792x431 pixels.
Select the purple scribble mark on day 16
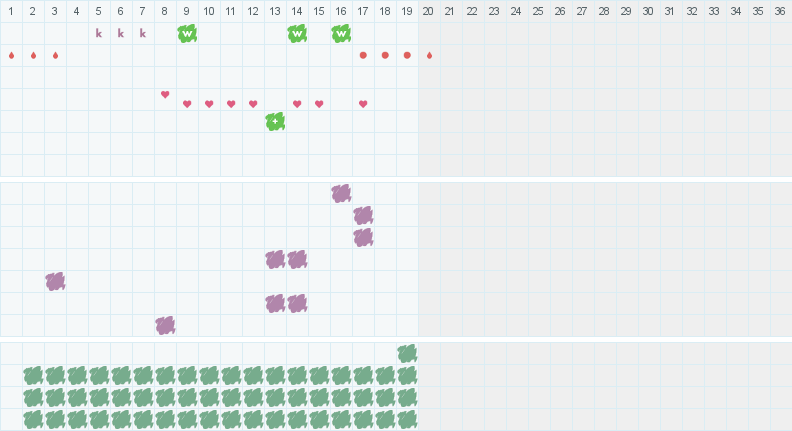tap(341, 194)
